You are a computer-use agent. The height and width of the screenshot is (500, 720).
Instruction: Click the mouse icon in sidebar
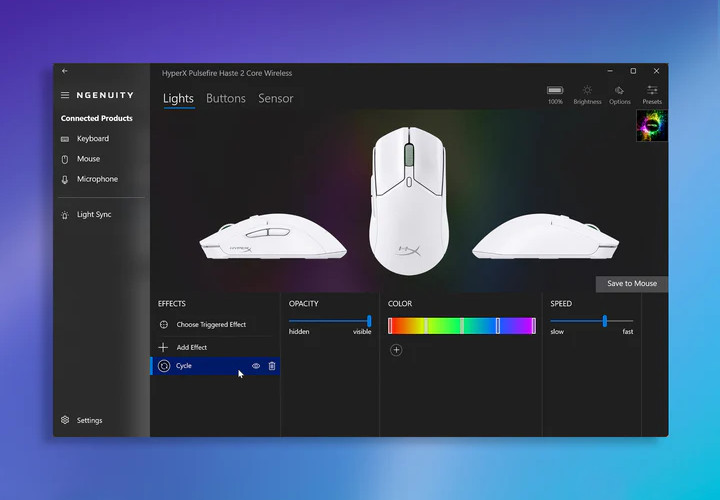click(x=65, y=159)
